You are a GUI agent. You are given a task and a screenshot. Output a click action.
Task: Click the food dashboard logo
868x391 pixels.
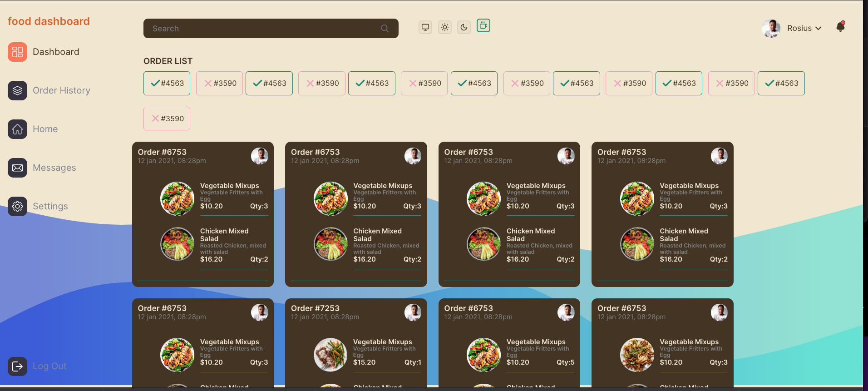49,21
